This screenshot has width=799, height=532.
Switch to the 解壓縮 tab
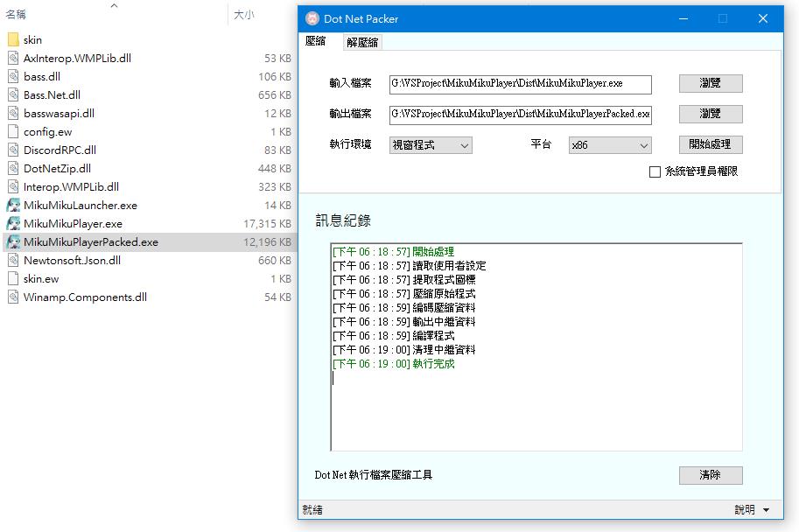362,42
